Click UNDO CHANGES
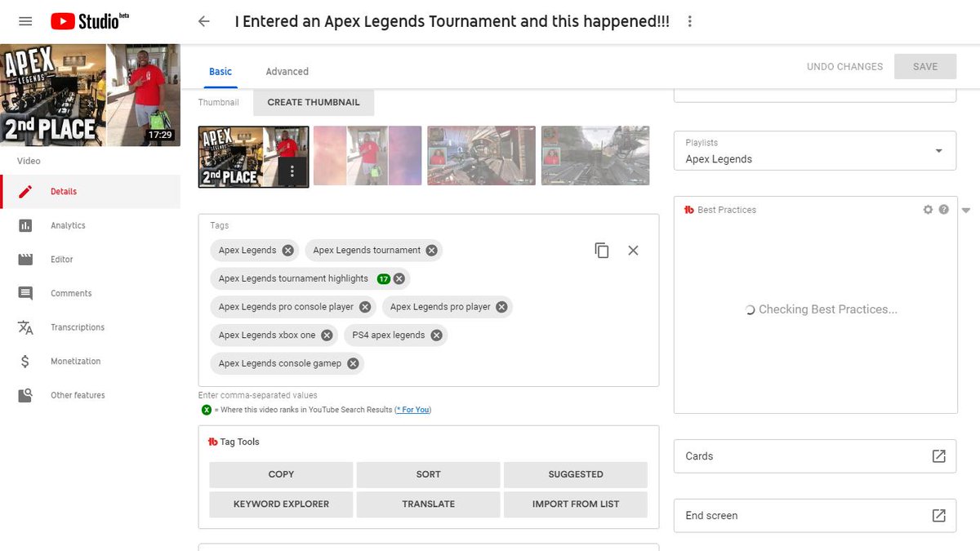This screenshot has height=551, width=980. tap(844, 67)
